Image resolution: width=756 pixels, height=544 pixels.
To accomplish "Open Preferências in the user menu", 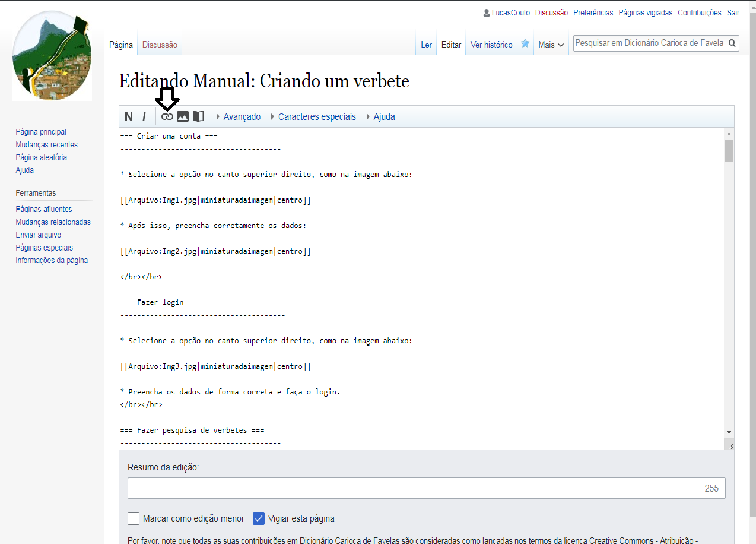I will coord(593,12).
